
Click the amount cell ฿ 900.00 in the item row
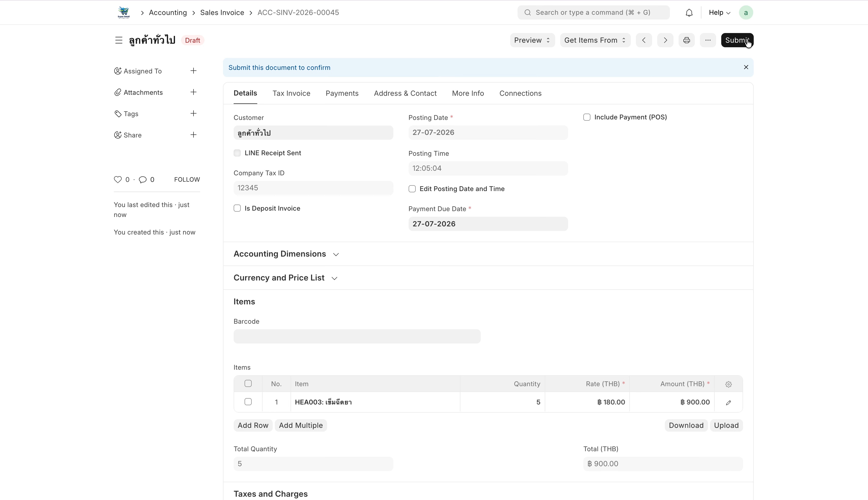click(x=672, y=402)
